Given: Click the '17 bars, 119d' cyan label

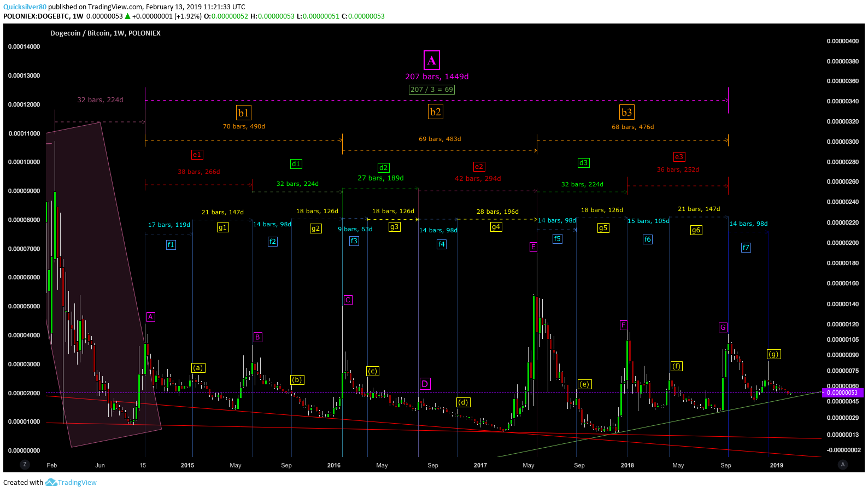Looking at the screenshot, I should coord(169,225).
